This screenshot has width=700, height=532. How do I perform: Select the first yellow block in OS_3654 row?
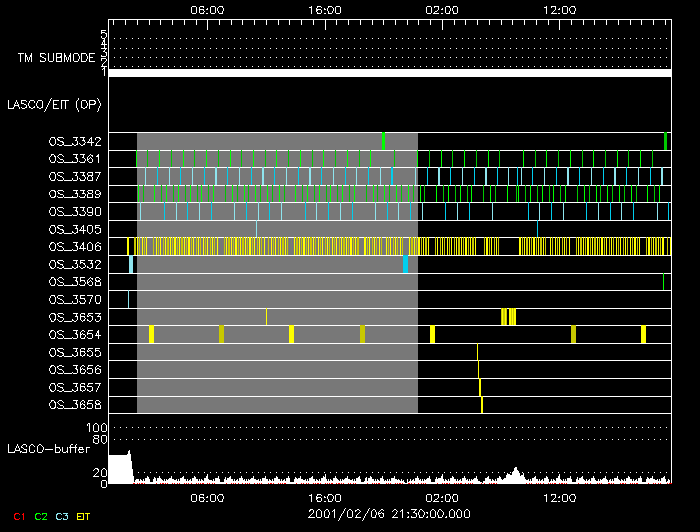click(x=151, y=334)
